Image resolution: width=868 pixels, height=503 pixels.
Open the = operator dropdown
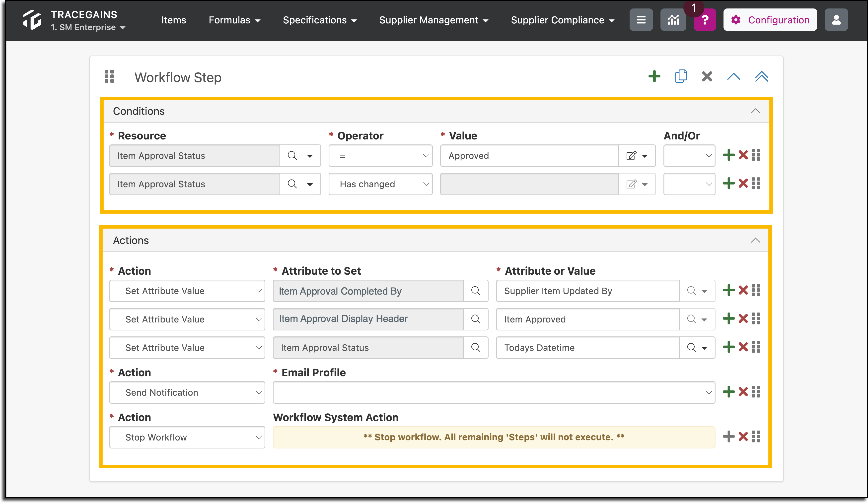click(x=380, y=156)
